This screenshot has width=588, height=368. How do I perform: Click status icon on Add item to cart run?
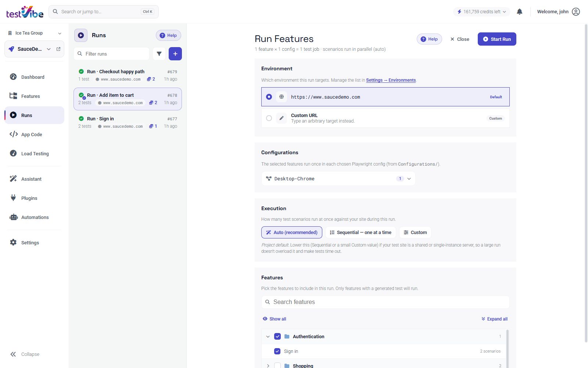(x=82, y=95)
